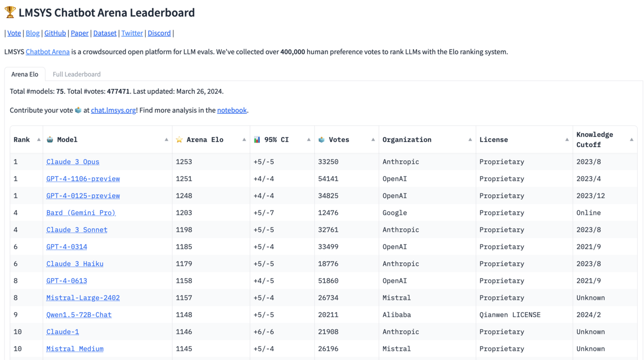Open the GitHub link
This screenshot has height=360, width=644.
55,33
